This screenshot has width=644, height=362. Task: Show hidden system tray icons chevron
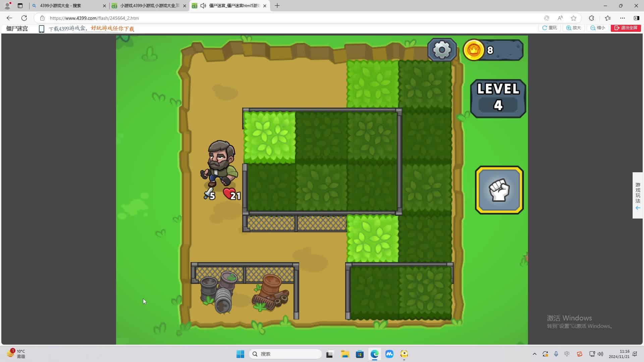pyautogui.click(x=534, y=354)
